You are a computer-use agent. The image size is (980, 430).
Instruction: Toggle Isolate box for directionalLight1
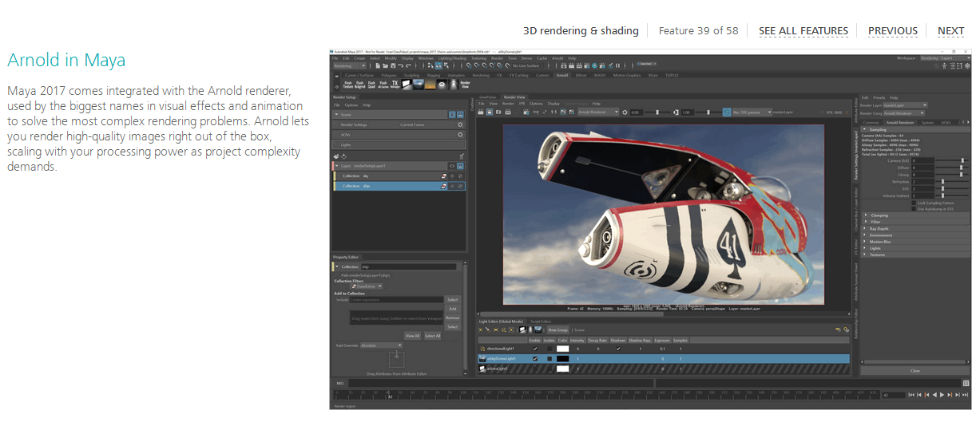click(550, 349)
